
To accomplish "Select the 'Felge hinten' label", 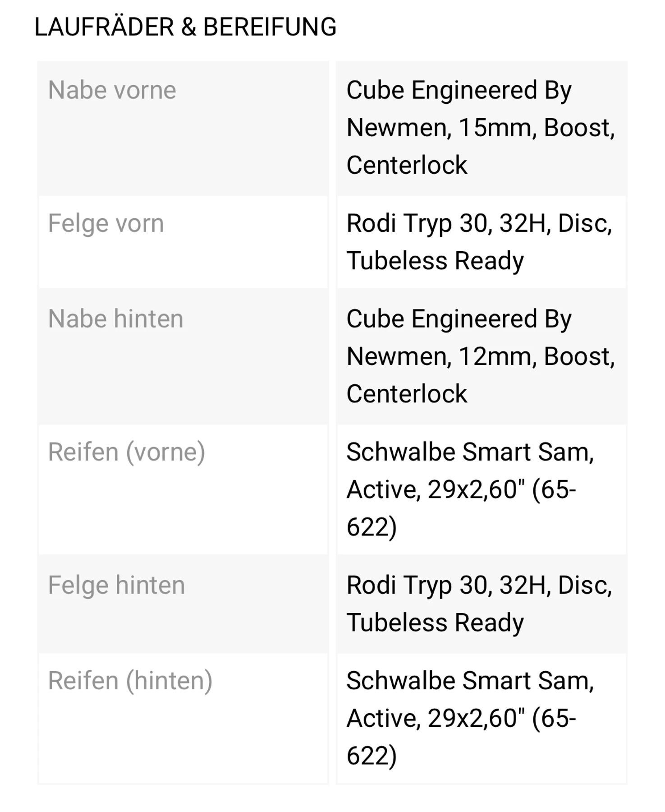I will 116,585.
